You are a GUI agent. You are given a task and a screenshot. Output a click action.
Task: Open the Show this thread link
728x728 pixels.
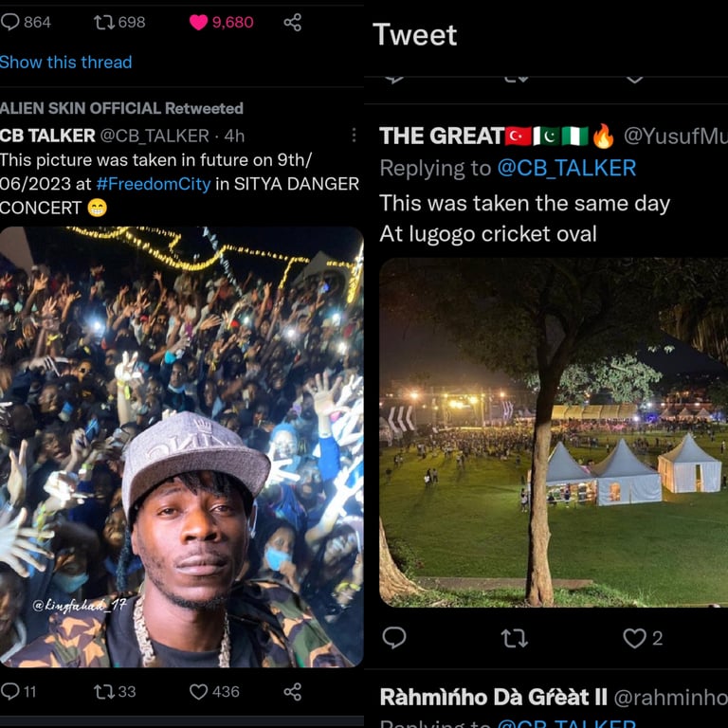click(x=66, y=62)
